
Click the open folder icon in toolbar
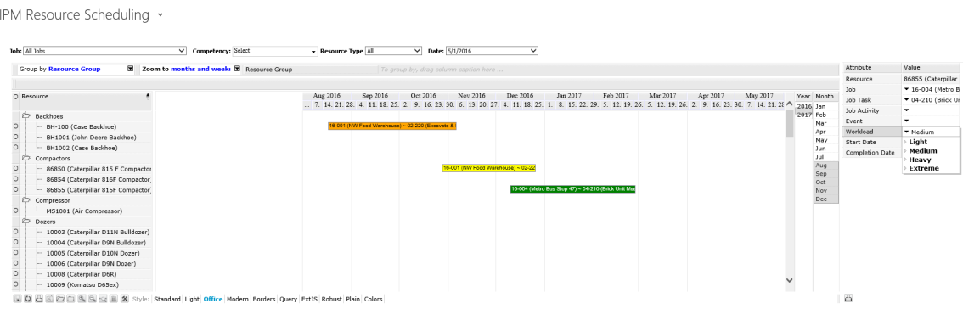[60, 299]
